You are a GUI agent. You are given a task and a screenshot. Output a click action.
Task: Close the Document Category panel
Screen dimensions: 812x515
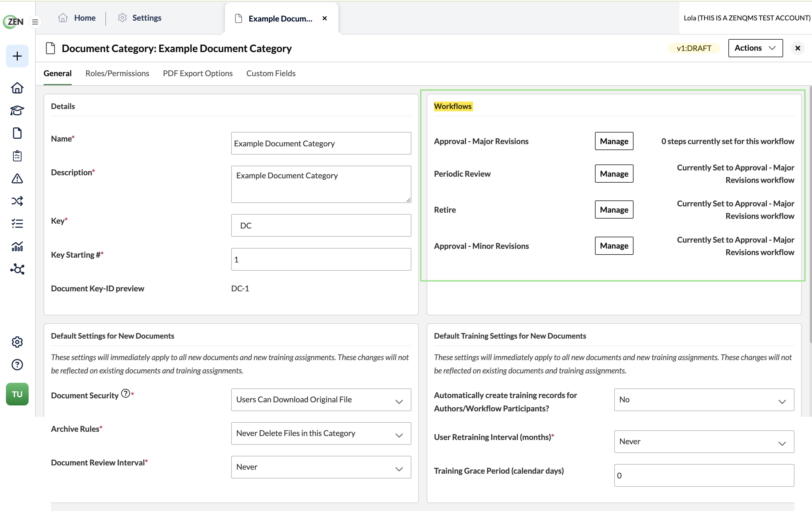coord(798,48)
